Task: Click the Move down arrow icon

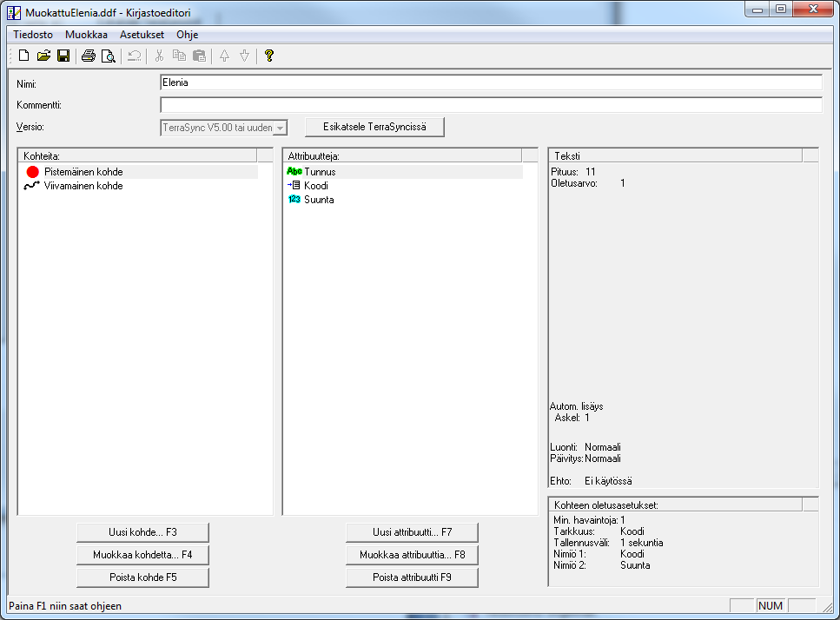Action: point(244,56)
